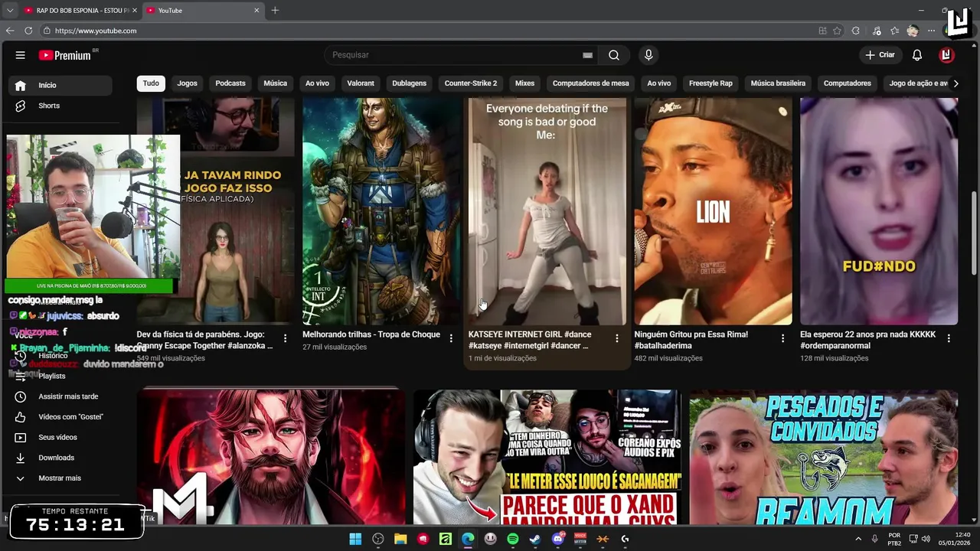The height and width of the screenshot is (551, 980).
Task: Open the 'Melhorando trilhas - Tropa de Choque' title
Action: (371, 334)
